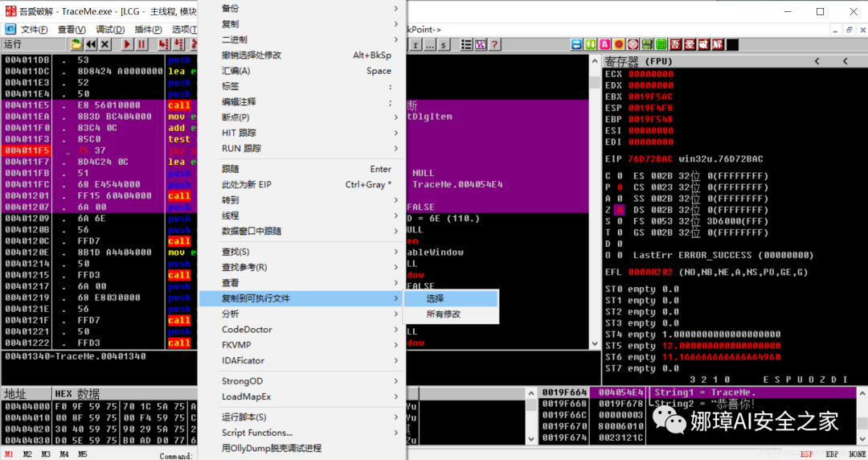Click the green up-down arrows plugin icon

[x=591, y=44]
